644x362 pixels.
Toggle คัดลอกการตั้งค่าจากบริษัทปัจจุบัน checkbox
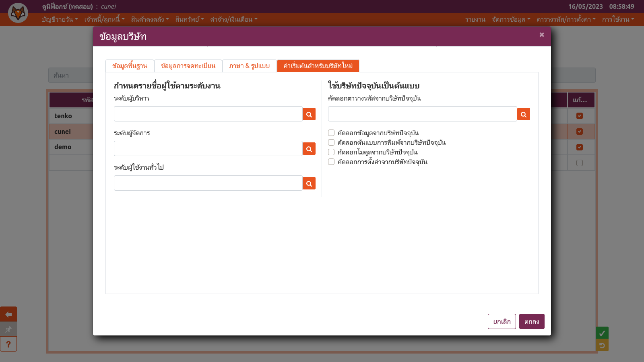(x=331, y=162)
